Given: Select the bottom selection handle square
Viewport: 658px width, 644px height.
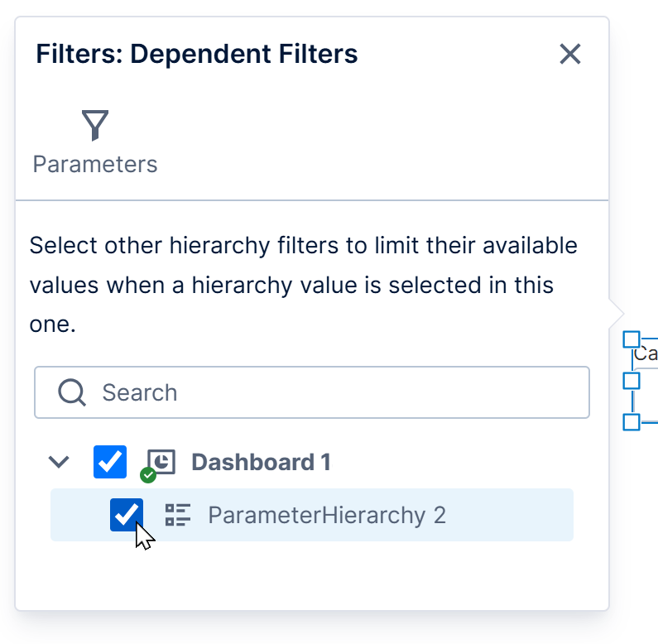Looking at the screenshot, I should pos(632,422).
